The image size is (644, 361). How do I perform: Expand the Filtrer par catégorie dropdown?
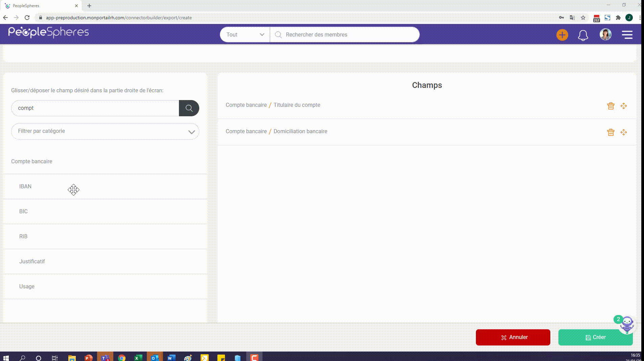pos(105,131)
